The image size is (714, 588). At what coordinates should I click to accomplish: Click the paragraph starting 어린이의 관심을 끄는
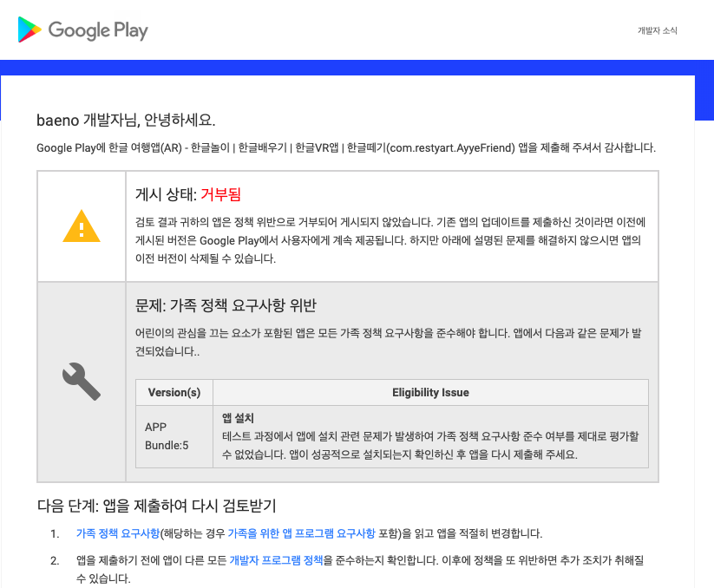[x=389, y=343]
